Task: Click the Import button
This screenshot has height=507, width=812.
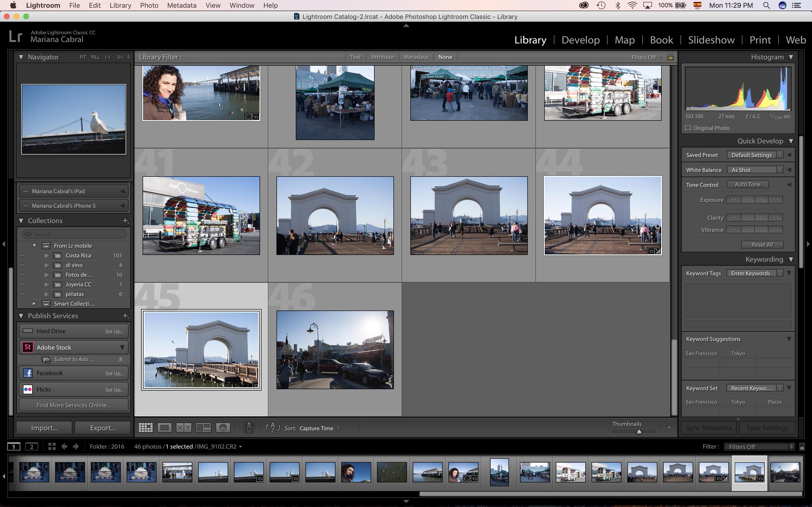Action: coord(44,428)
